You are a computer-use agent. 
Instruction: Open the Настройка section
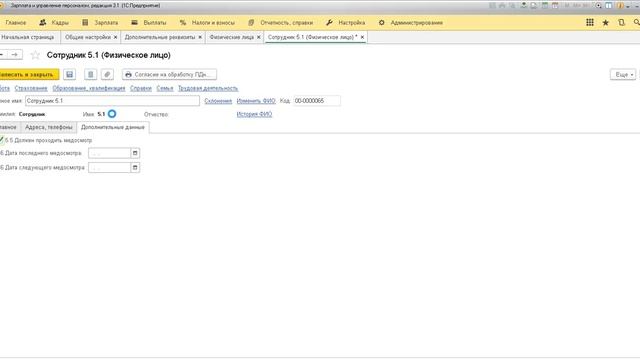pyautogui.click(x=346, y=23)
